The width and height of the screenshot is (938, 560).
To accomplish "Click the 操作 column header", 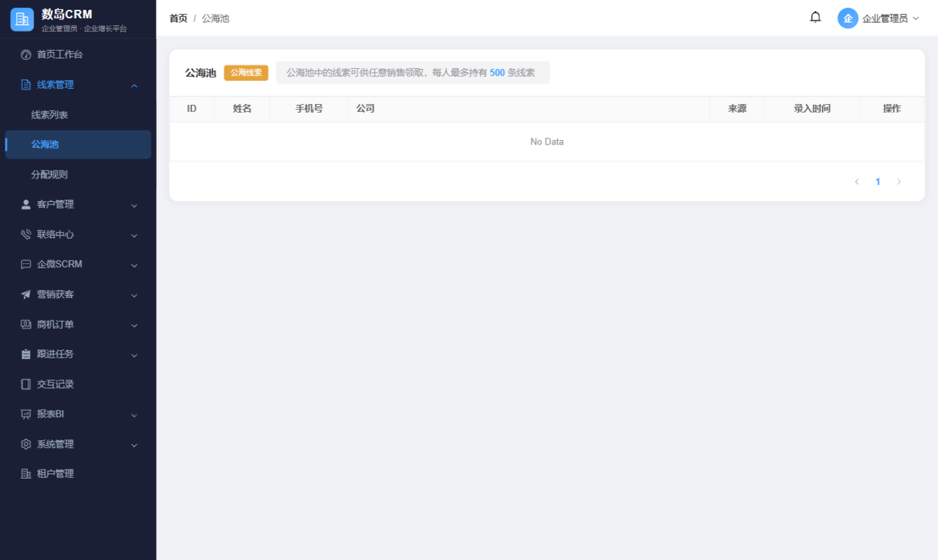I will coord(892,109).
